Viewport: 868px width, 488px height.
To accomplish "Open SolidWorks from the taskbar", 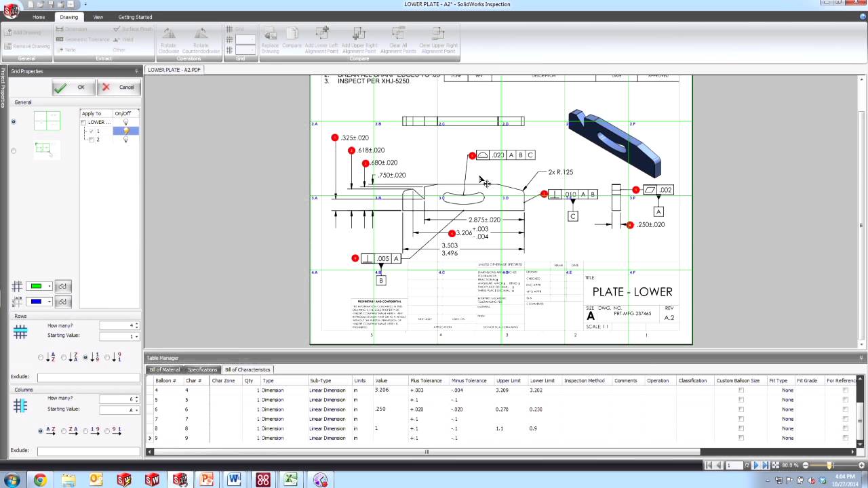I will 152,480.
